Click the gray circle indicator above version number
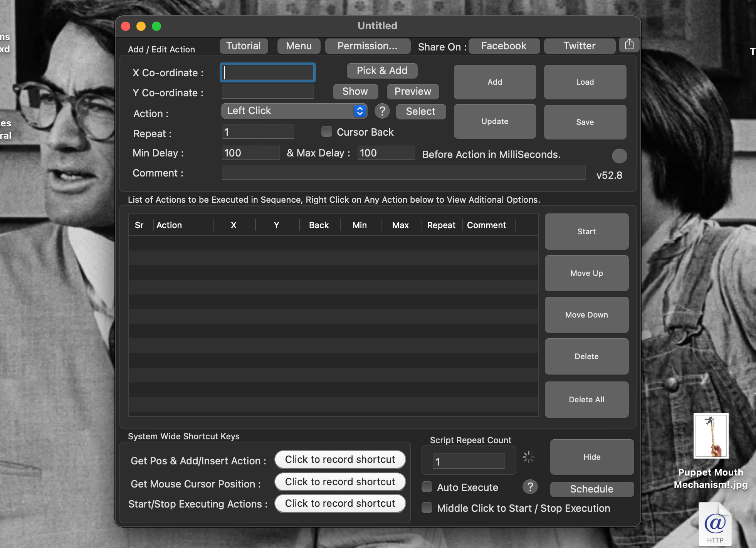756x548 pixels. (619, 156)
